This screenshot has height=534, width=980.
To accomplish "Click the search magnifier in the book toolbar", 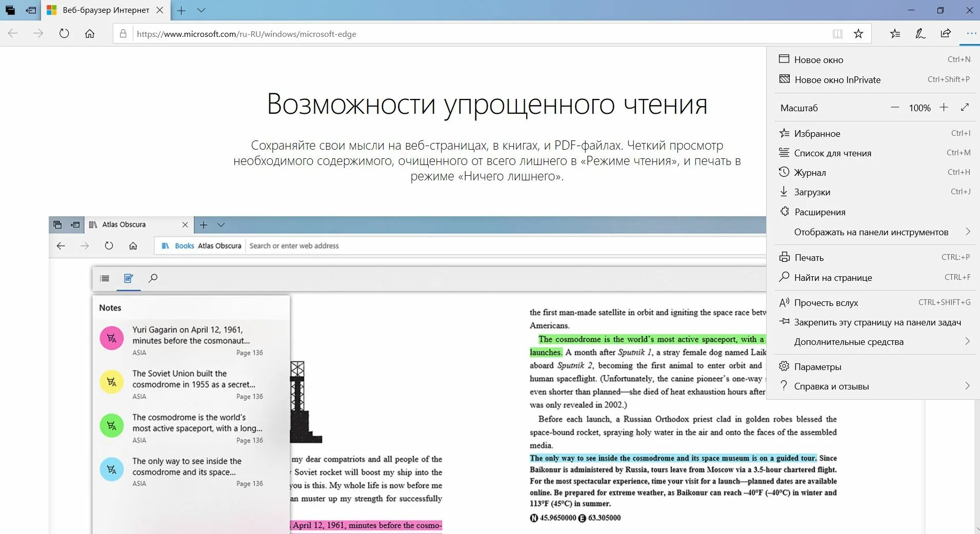I will [153, 278].
